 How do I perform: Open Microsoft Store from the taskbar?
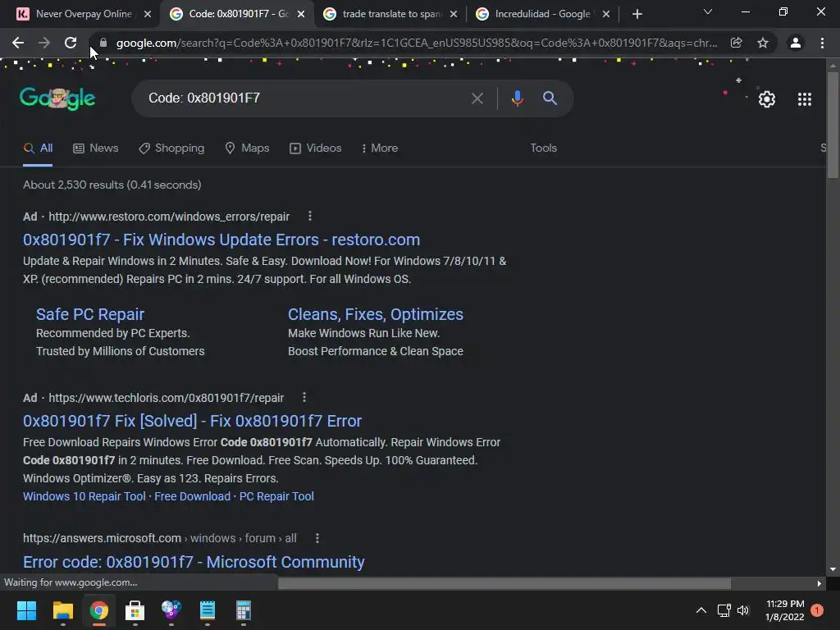click(x=135, y=610)
